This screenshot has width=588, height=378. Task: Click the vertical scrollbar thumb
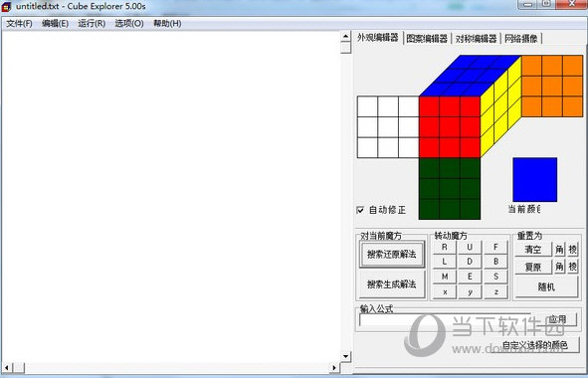pos(346,48)
